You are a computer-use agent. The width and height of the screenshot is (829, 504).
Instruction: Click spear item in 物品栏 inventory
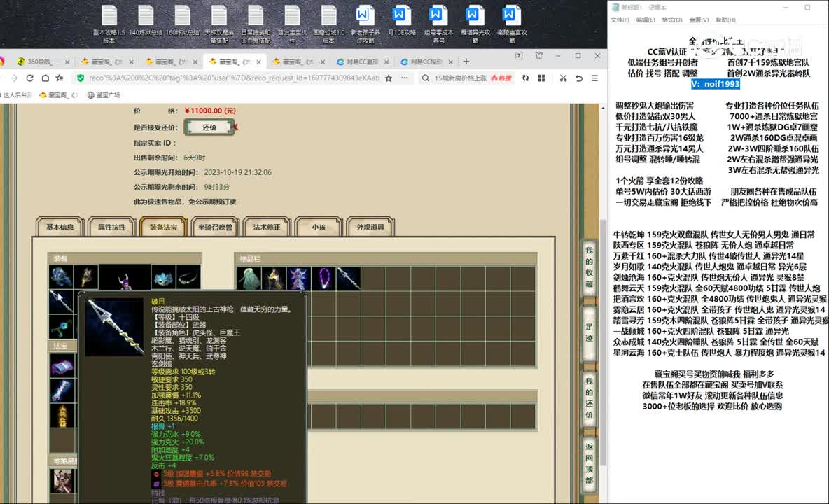(348, 279)
